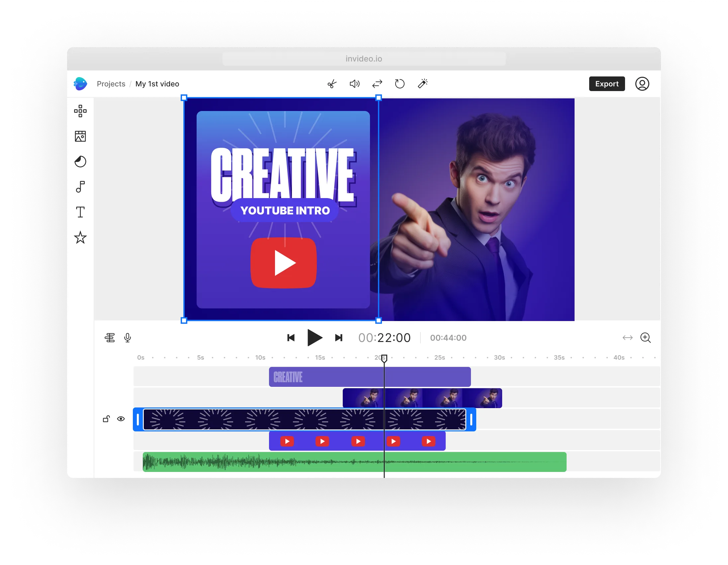Image resolution: width=728 pixels, height=565 pixels.
Task: Click the rotate loop icon
Action: 400,84
